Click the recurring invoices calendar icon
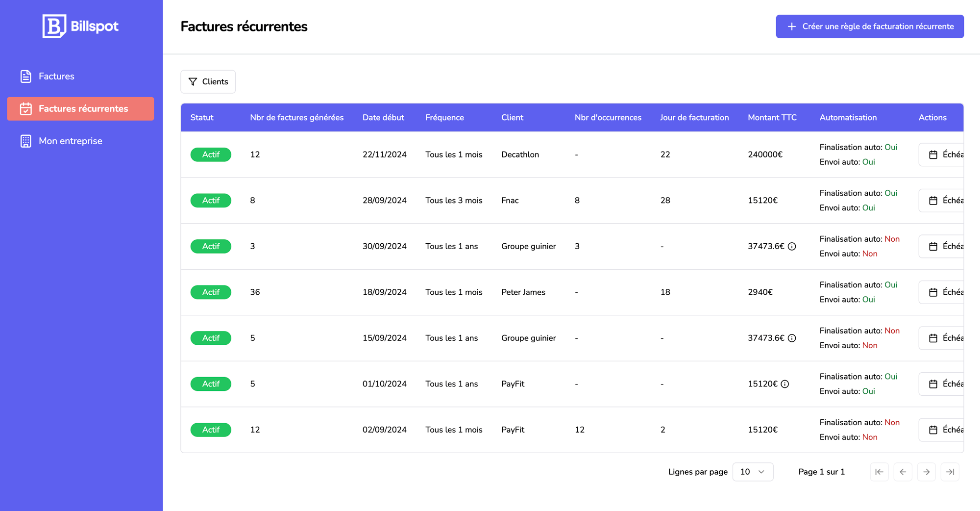Screen dimensions: 980x511 26,108
